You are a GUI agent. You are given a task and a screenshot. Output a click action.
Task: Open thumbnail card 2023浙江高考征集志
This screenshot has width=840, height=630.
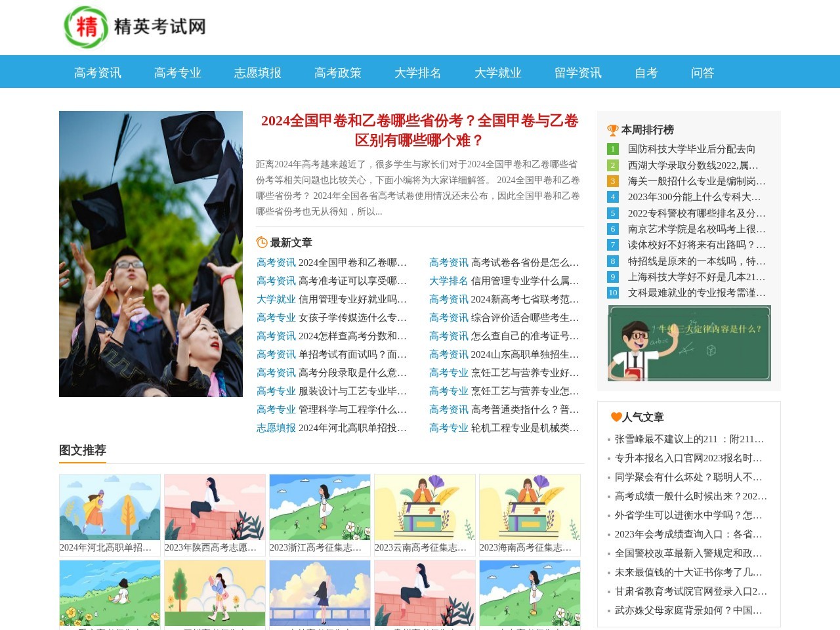coord(320,514)
